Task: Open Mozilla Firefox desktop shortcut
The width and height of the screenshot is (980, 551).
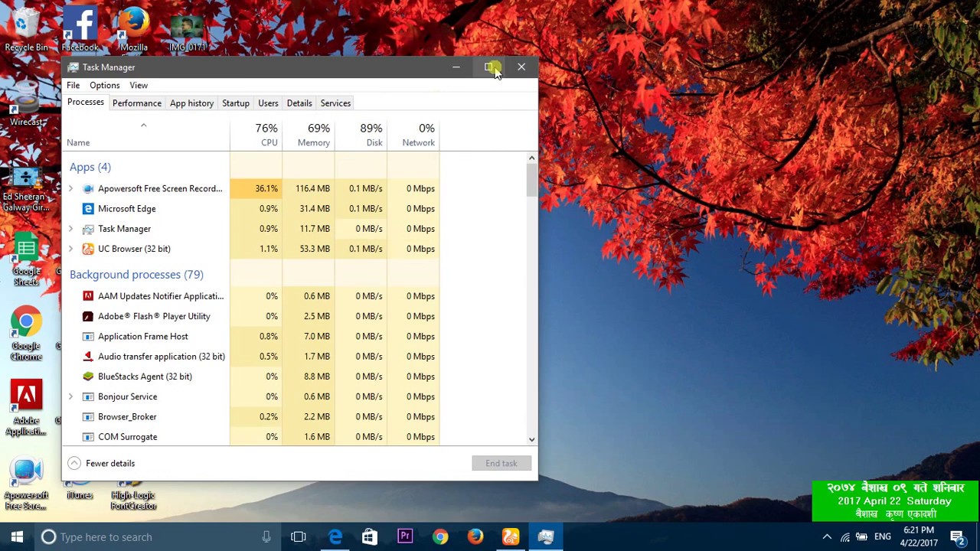Action: [133, 31]
